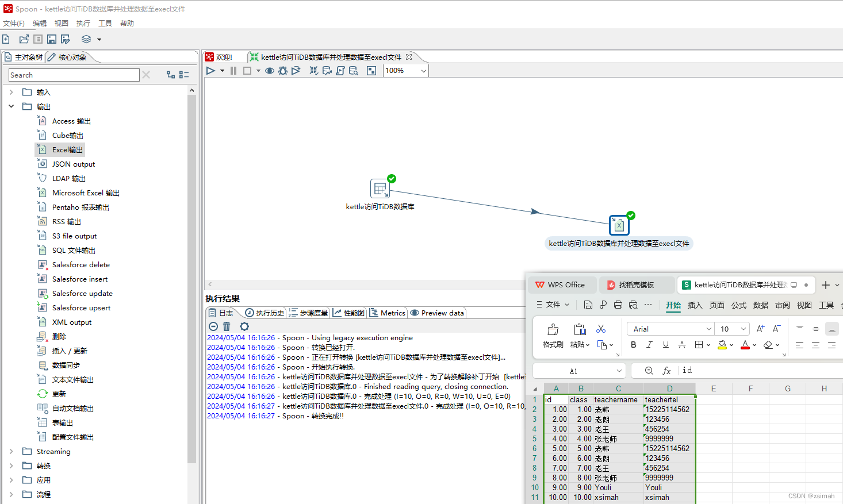Clear the log with the trash icon
Screen dimensions: 843x504
coord(227,326)
